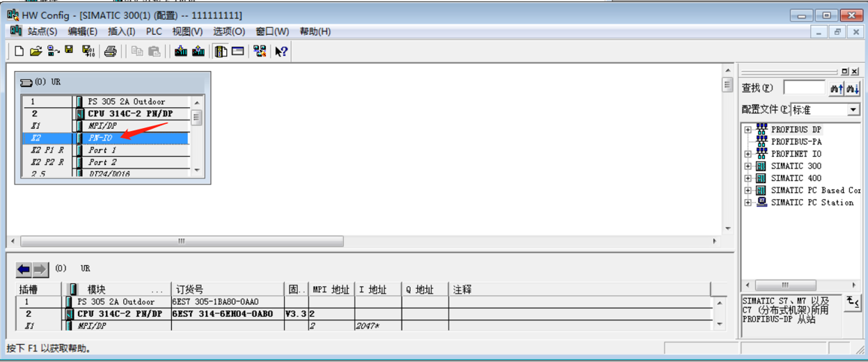
Task: Open the 窗口(W) menu
Action: (x=272, y=31)
